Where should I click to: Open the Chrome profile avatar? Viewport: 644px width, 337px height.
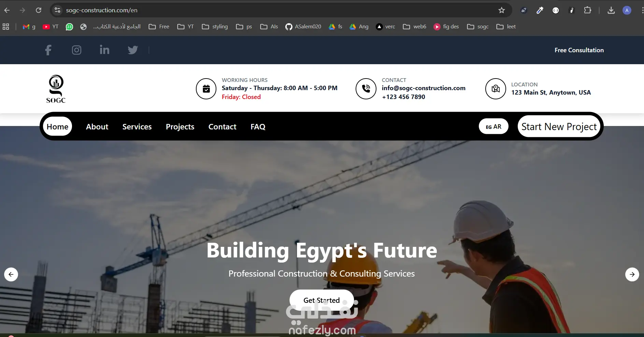click(627, 10)
